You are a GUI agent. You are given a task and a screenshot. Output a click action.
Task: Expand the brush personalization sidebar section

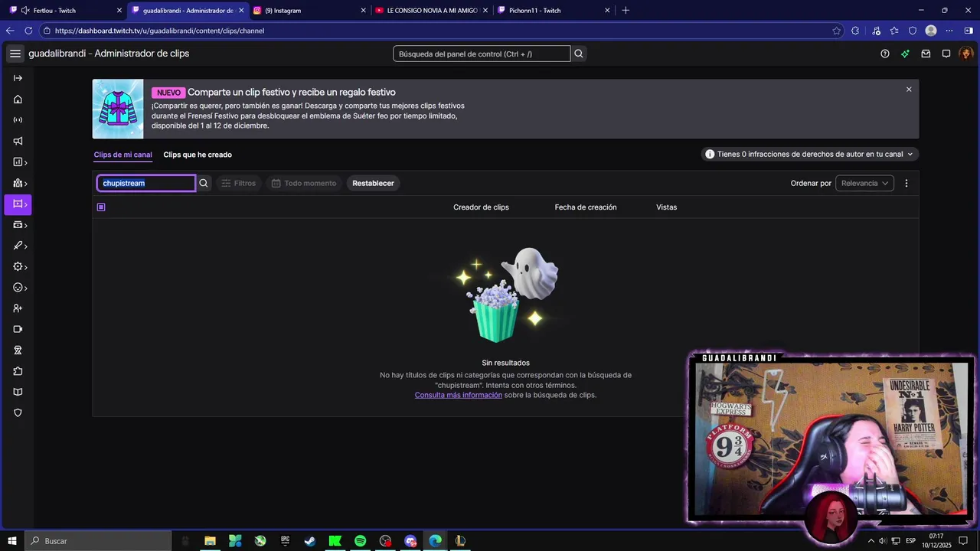[20, 246]
